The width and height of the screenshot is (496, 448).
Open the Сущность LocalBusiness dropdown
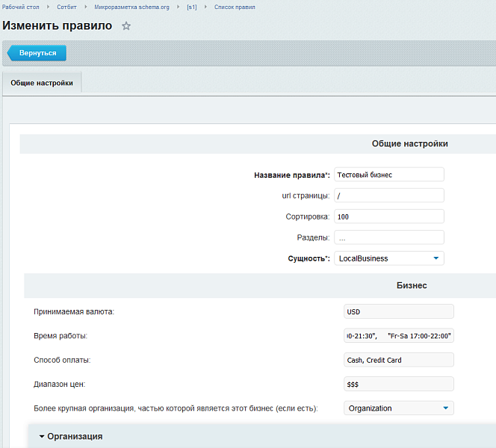click(x=388, y=258)
